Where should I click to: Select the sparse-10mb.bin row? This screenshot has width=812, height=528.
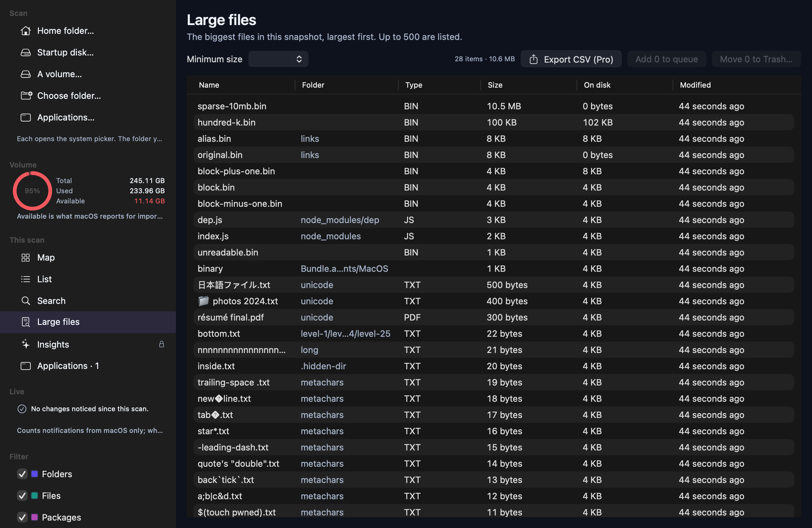[x=494, y=106]
